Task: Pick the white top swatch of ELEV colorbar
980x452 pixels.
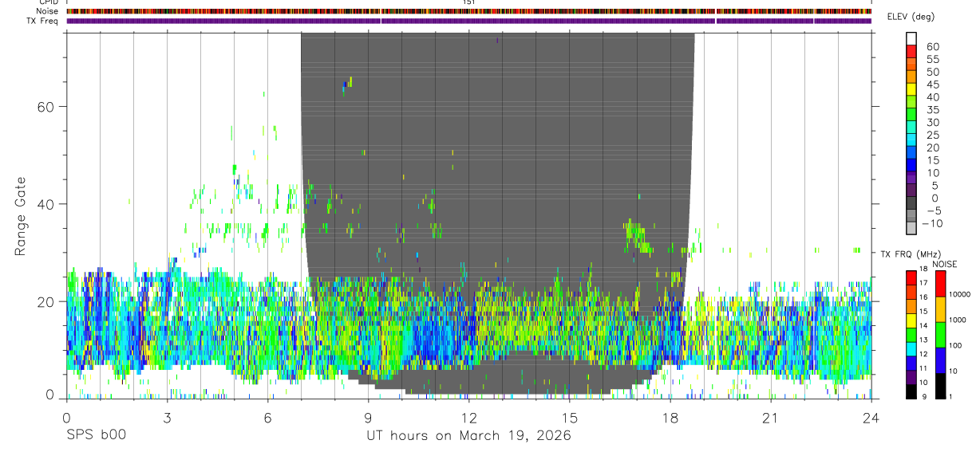Action: pyautogui.click(x=911, y=39)
